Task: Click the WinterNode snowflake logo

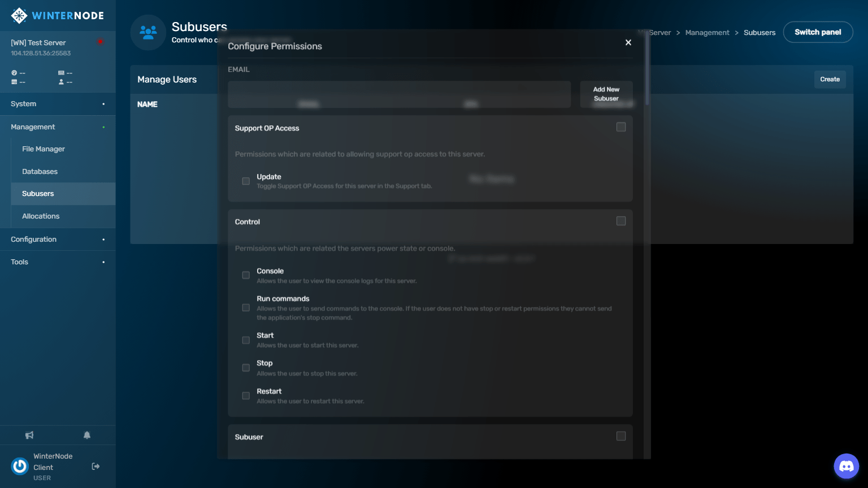Action: [x=19, y=16]
